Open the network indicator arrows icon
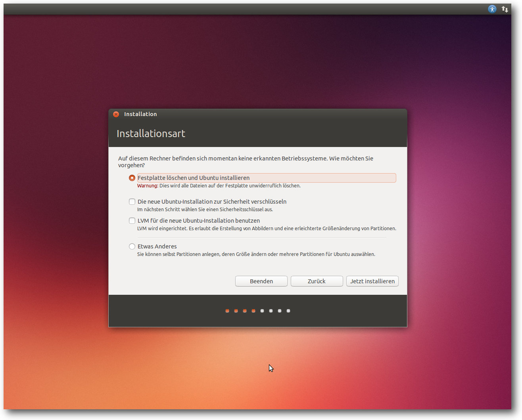 [505, 9]
